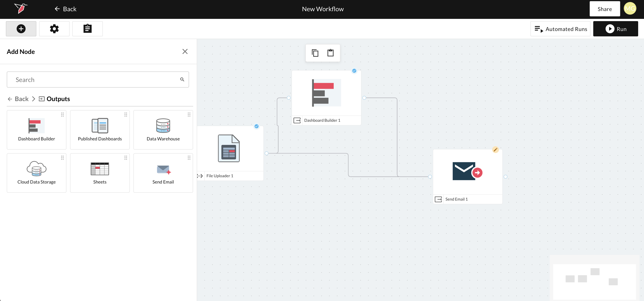Click the checkmark badge on Dashboard Builder 1
The width and height of the screenshot is (644, 301).
pyautogui.click(x=354, y=71)
